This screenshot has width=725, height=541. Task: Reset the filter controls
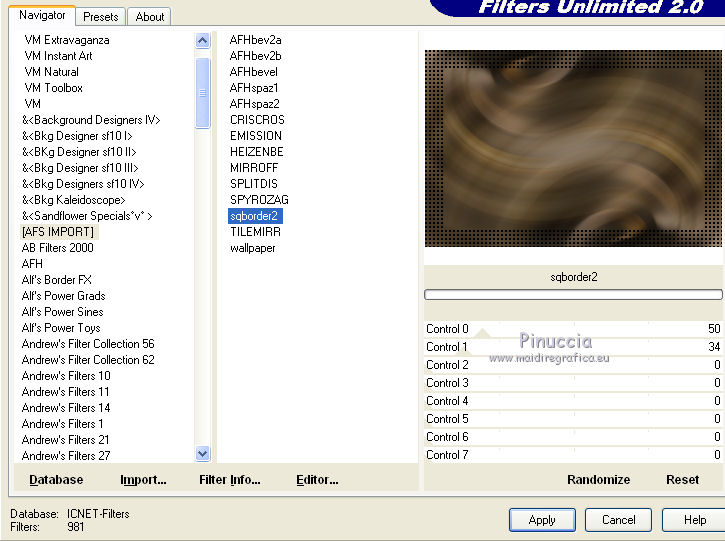coord(682,480)
